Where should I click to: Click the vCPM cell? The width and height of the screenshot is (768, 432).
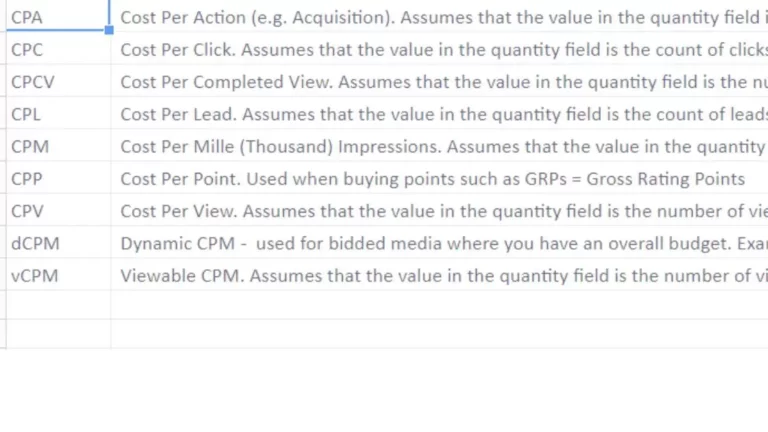[55, 275]
